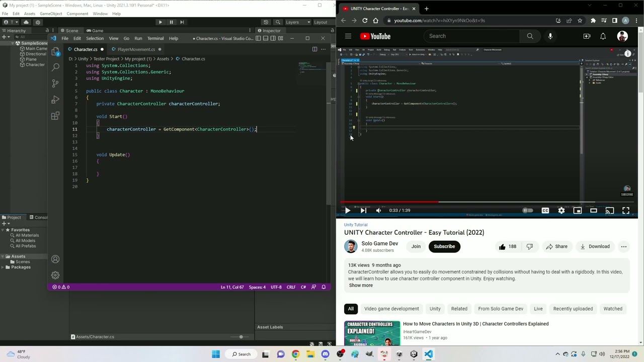The height and width of the screenshot is (362, 644).
Task: Click Show more in the video description
Action: 360,285
